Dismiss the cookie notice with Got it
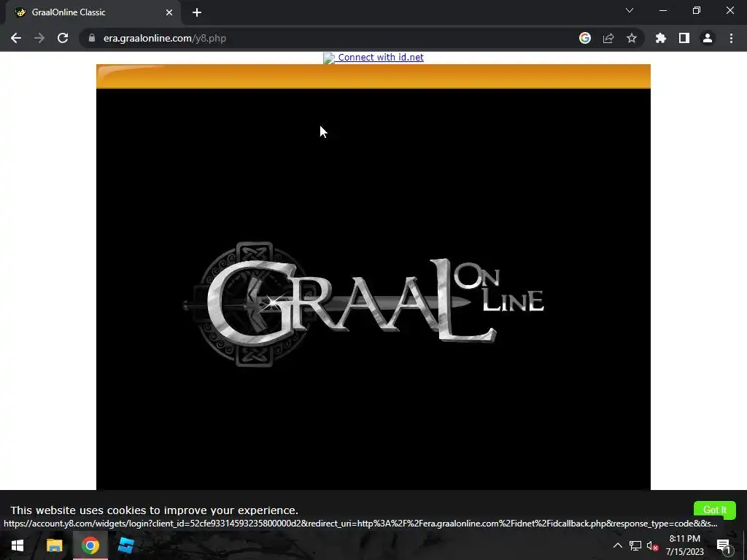 tap(715, 510)
